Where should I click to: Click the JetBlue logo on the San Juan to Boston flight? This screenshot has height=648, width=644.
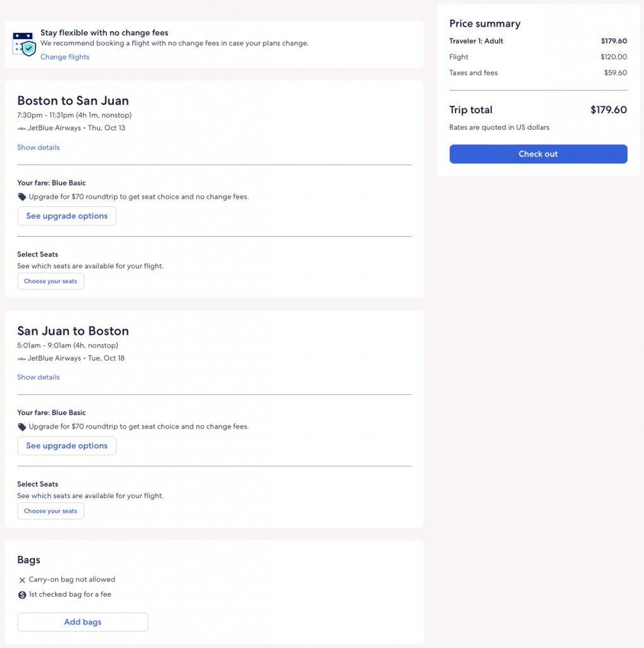pyautogui.click(x=22, y=358)
